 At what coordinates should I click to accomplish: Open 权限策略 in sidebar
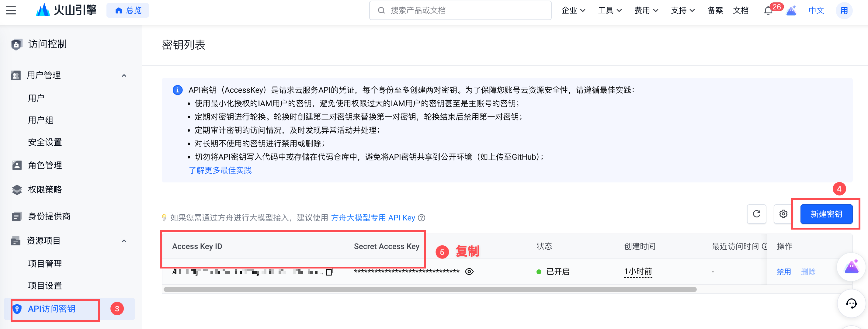coord(45,190)
